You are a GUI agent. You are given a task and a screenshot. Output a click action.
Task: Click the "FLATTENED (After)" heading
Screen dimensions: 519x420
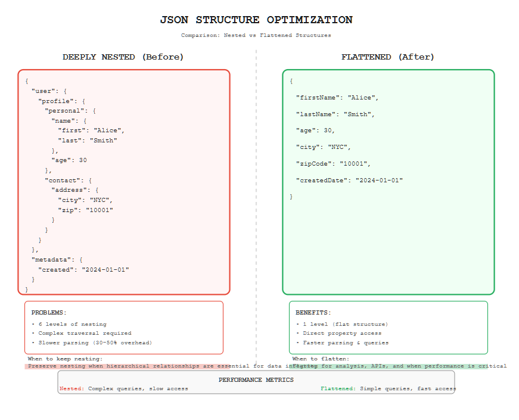388,57
